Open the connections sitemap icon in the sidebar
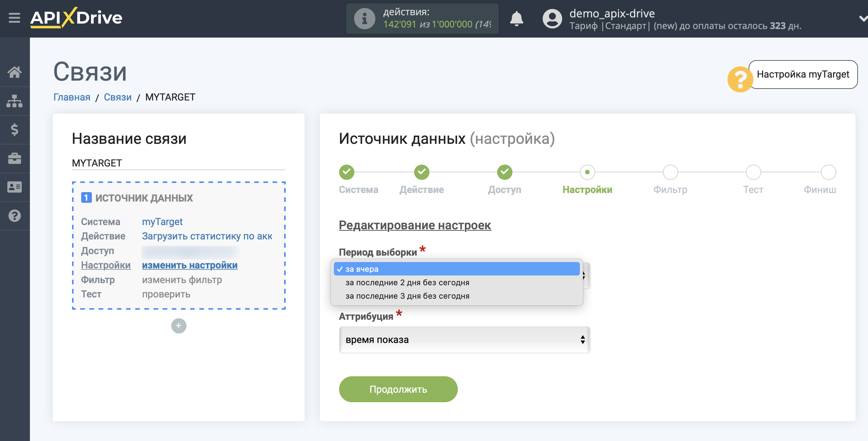 14,101
